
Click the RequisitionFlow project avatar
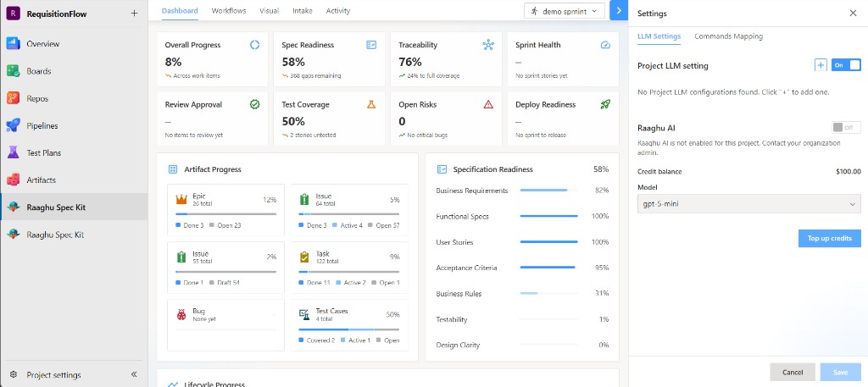[x=14, y=14]
